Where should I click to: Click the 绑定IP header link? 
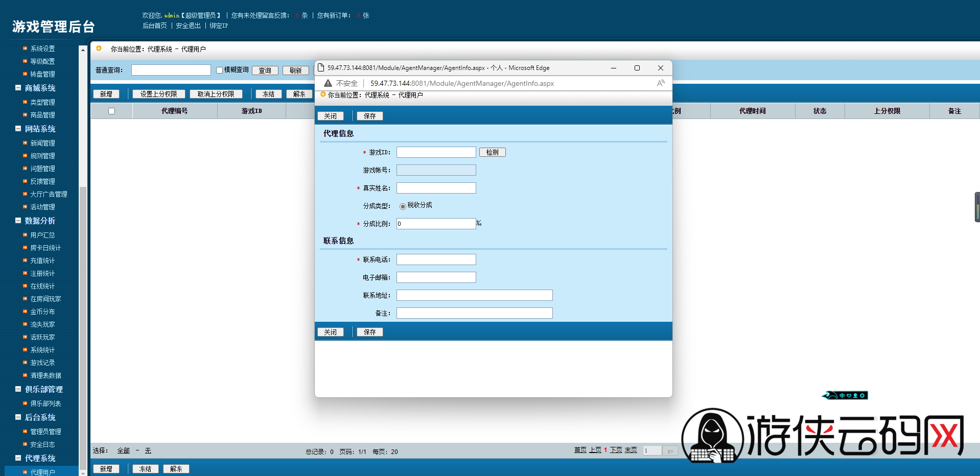(219, 26)
